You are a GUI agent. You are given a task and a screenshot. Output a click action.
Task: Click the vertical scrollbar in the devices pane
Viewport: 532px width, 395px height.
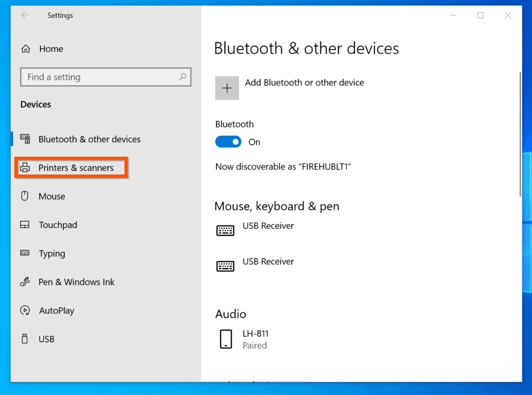(x=520, y=135)
